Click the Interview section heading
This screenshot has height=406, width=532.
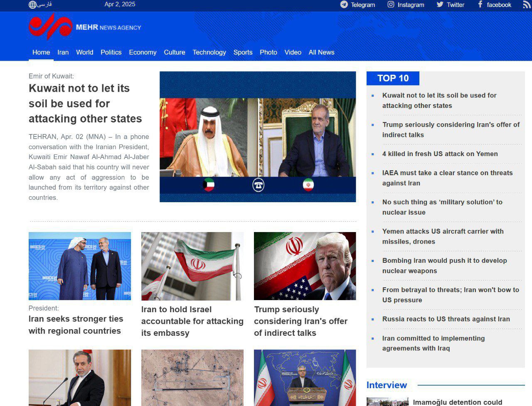pos(387,385)
